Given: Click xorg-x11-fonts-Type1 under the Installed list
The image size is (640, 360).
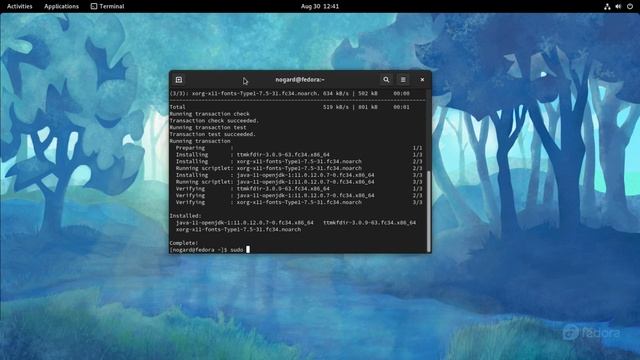Looking at the screenshot, I should click(x=238, y=229).
